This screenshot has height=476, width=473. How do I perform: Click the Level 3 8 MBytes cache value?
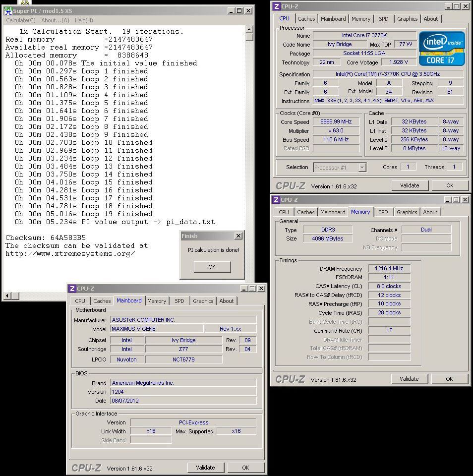point(414,148)
